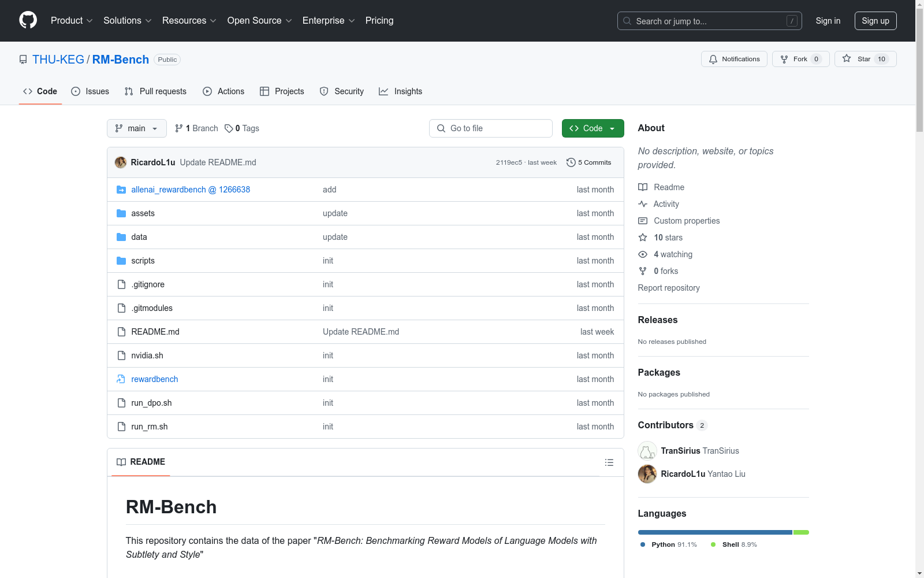Image resolution: width=924 pixels, height=578 pixels.
Task: Click the scripts folder icon
Action: coord(121,261)
